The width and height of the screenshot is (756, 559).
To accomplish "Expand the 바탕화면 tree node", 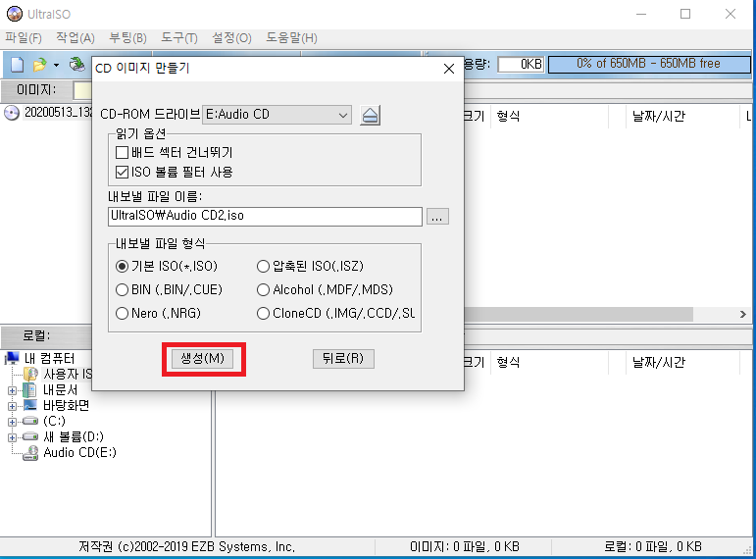I will (12, 406).
